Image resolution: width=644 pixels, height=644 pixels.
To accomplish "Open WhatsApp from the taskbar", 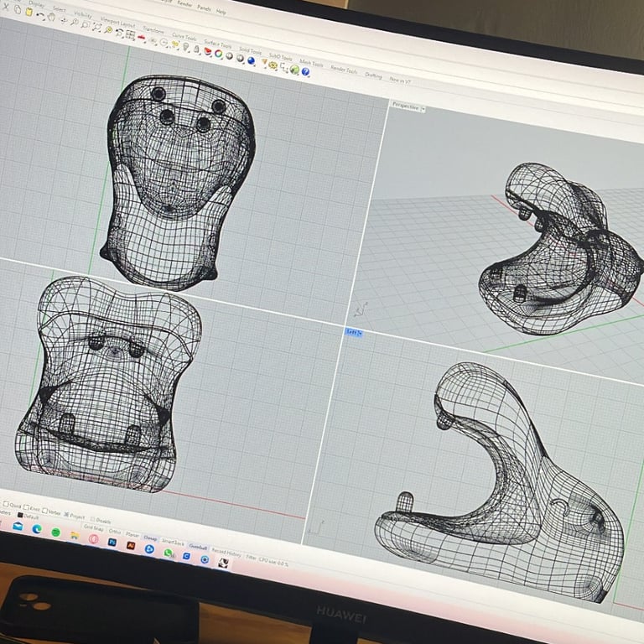I will (168, 553).
